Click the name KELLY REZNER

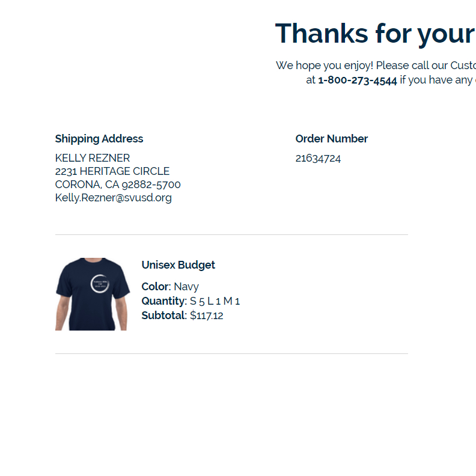point(93,158)
